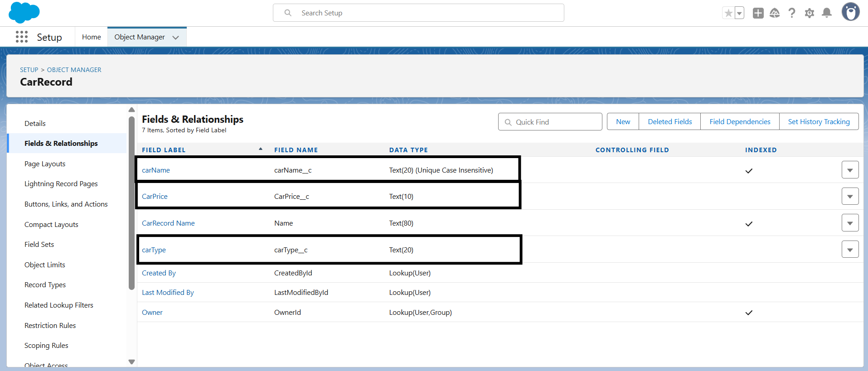Switch to the Home tab

tap(91, 37)
